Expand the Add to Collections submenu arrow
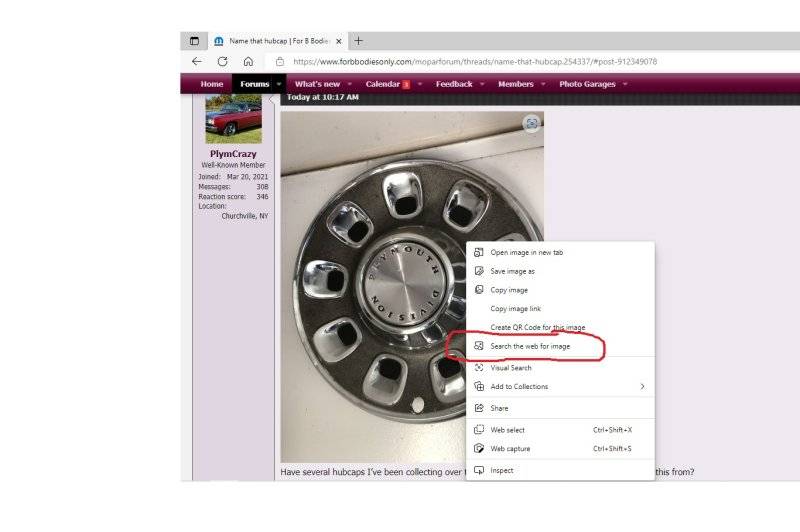The width and height of the screenshot is (800, 532). pos(642,387)
